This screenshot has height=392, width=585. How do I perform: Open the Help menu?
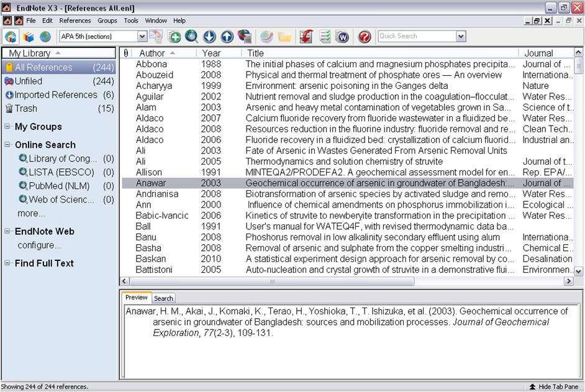179,21
